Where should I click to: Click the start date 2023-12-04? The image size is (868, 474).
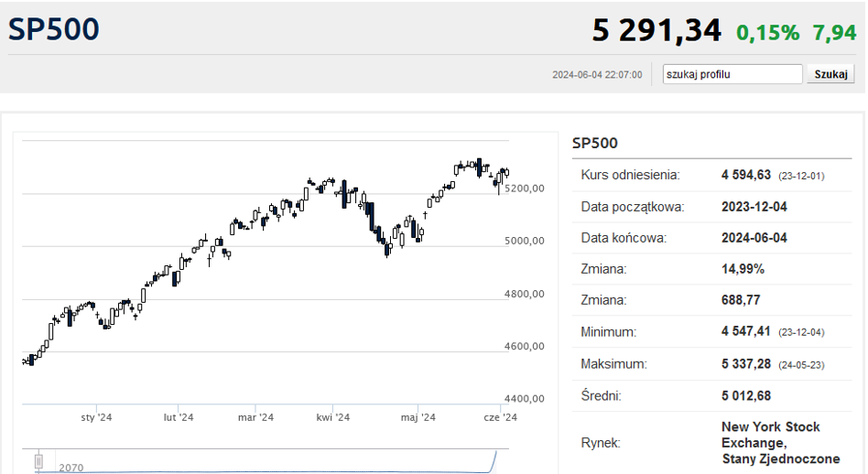coord(754,207)
